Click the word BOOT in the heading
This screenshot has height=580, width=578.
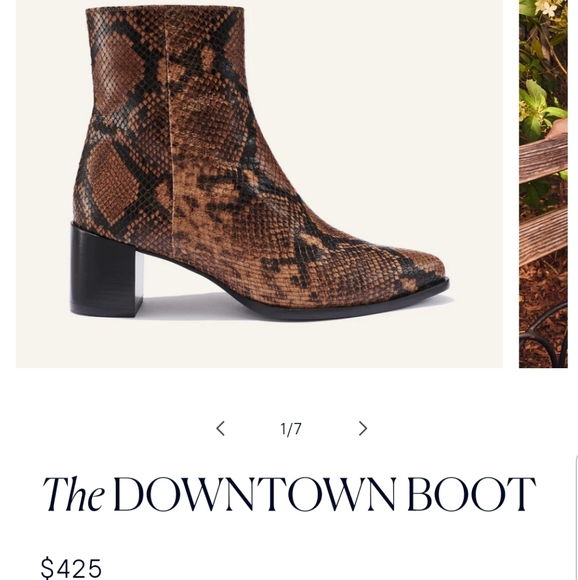pos(472,494)
